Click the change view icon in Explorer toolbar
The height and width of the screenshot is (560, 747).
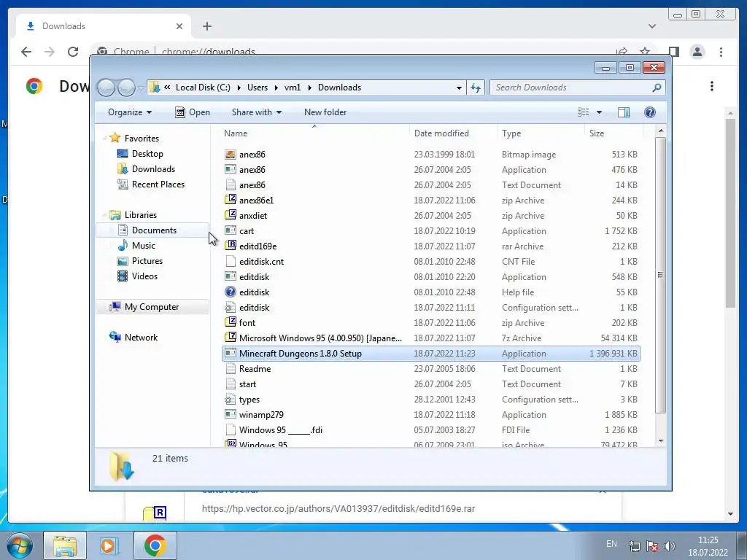pyautogui.click(x=583, y=112)
